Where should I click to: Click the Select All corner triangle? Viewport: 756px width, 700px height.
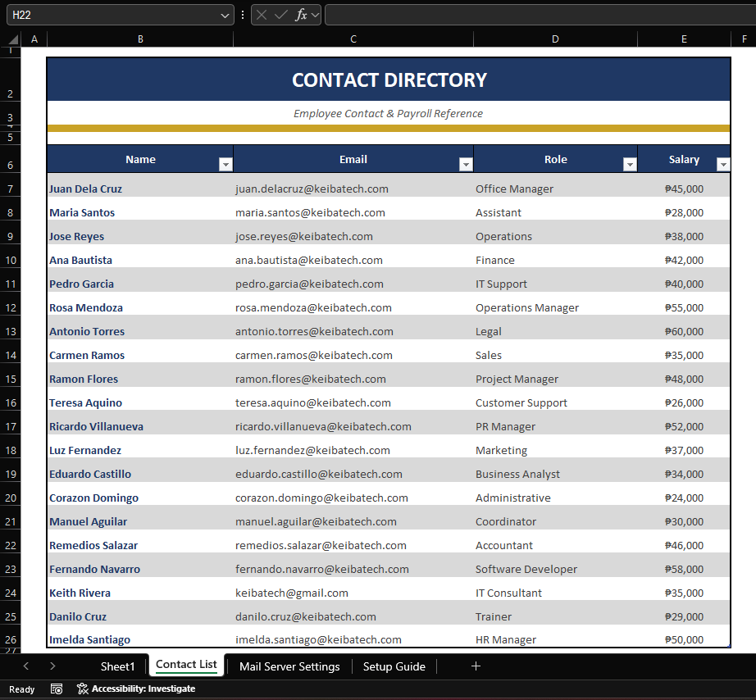pos(13,39)
